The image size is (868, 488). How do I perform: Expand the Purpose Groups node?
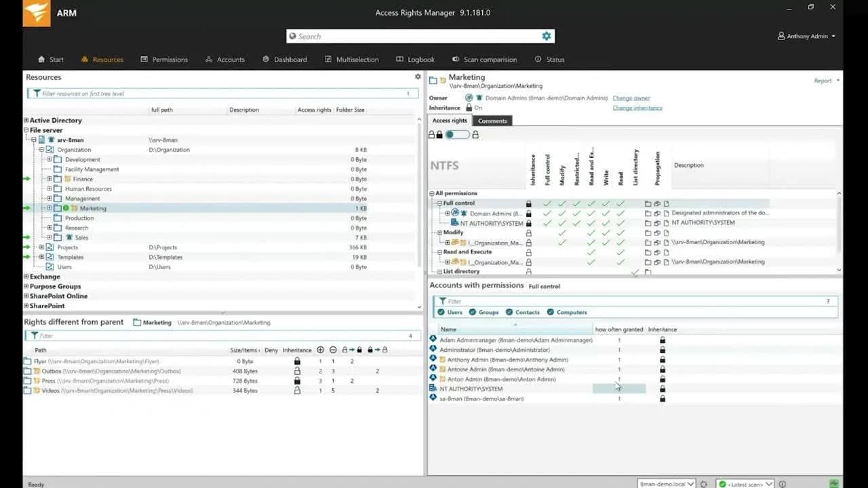click(26, 287)
